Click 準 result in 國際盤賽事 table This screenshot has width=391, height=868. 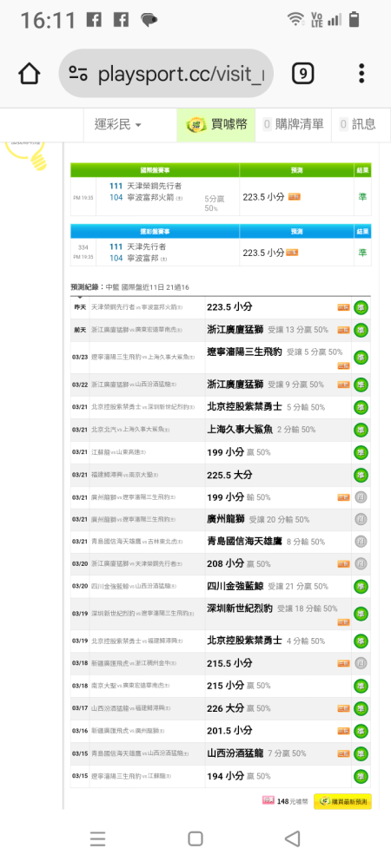point(362,196)
